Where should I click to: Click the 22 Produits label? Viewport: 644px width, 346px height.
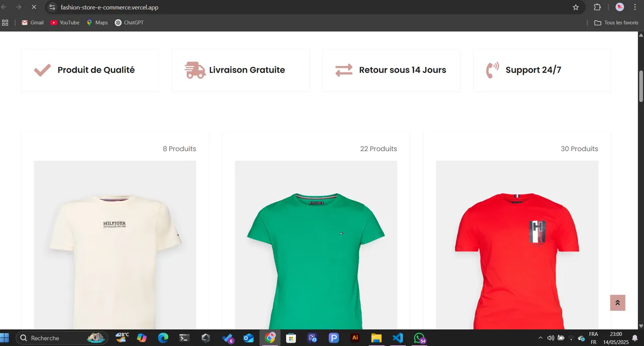[378, 149]
